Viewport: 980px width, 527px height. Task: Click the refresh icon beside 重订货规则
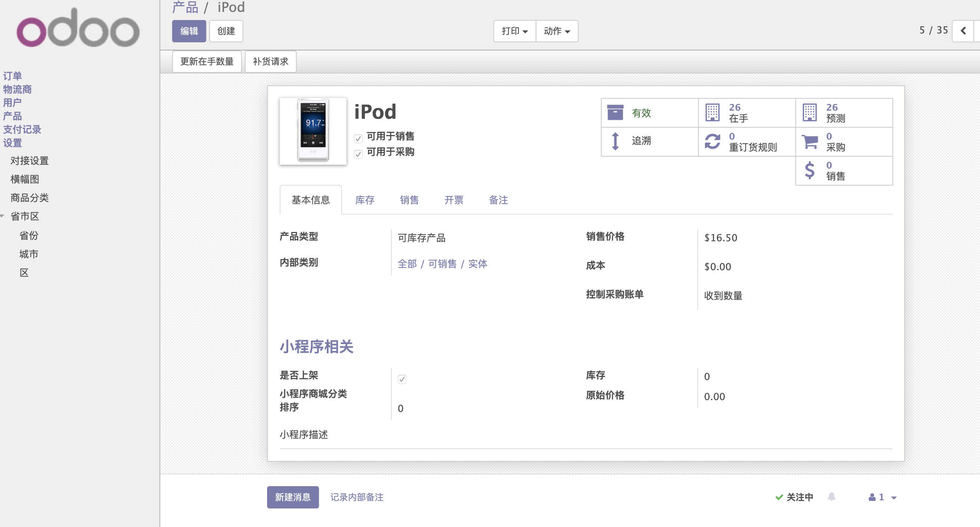tap(712, 141)
